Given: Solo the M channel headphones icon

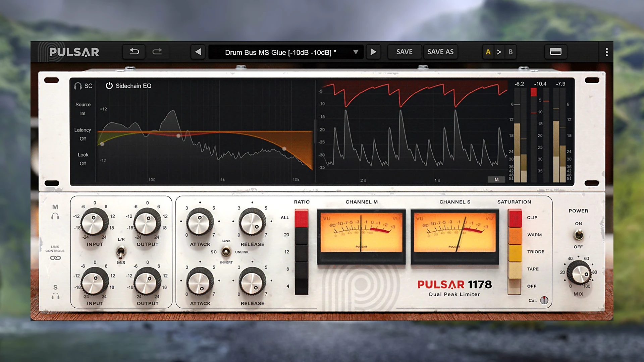Looking at the screenshot, I should [55, 216].
